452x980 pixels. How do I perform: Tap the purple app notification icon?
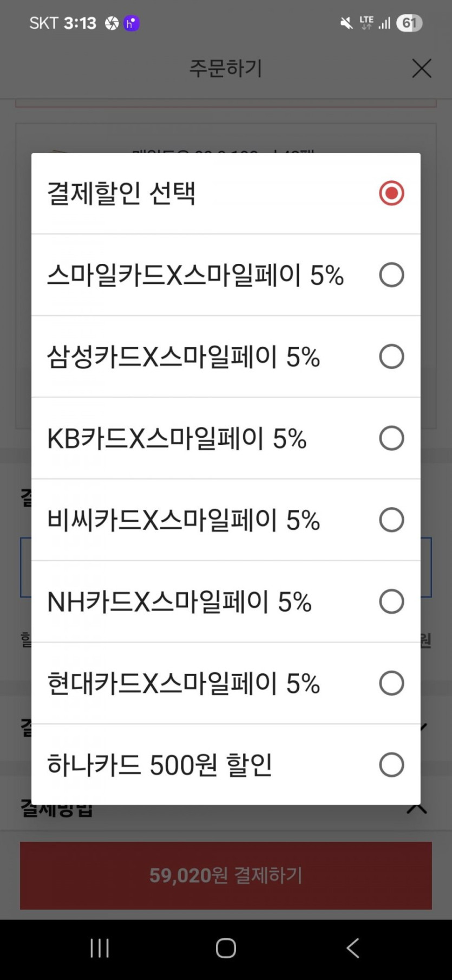pos(132,23)
